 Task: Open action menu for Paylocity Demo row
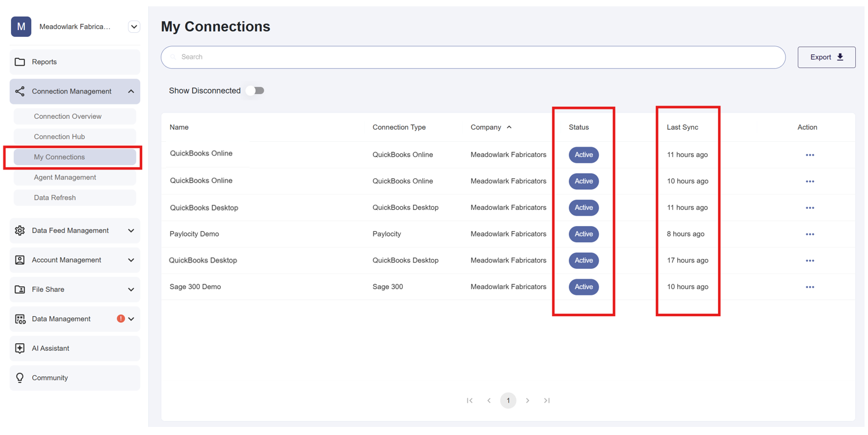pos(809,234)
